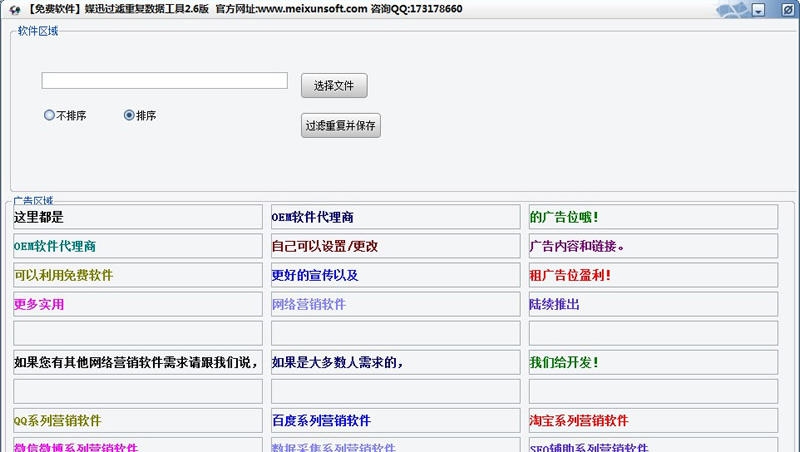This screenshot has width=800, height=452.
Task: Open the SEO辅助系列营销软件 link
Action: pos(653,445)
